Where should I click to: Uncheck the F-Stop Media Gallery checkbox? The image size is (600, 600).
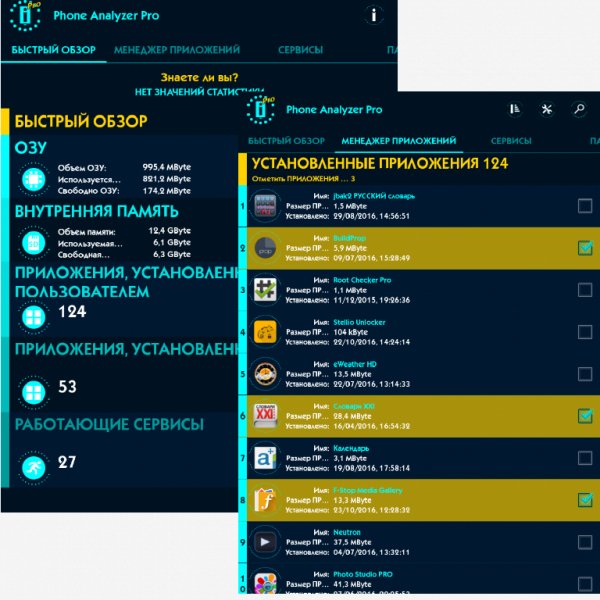click(x=585, y=500)
